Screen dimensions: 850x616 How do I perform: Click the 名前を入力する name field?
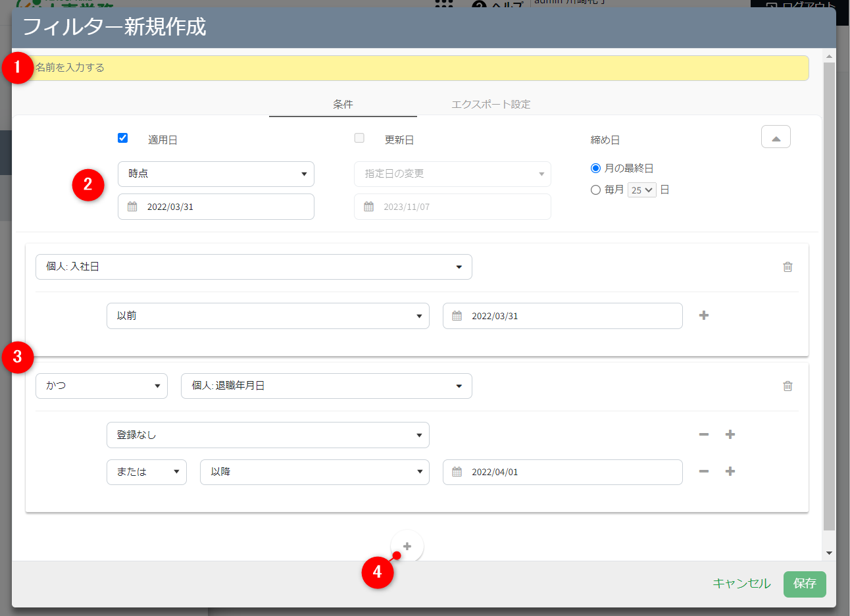[x=421, y=68]
